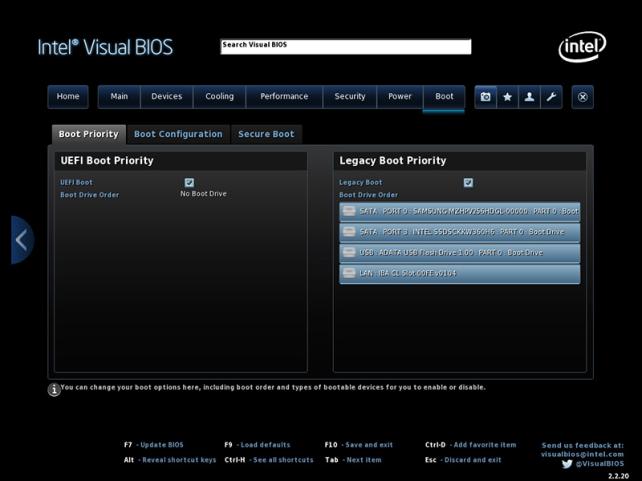642x481 pixels.
Task: Click the LAN IBA CL Slot entry text
Action: click(x=408, y=273)
